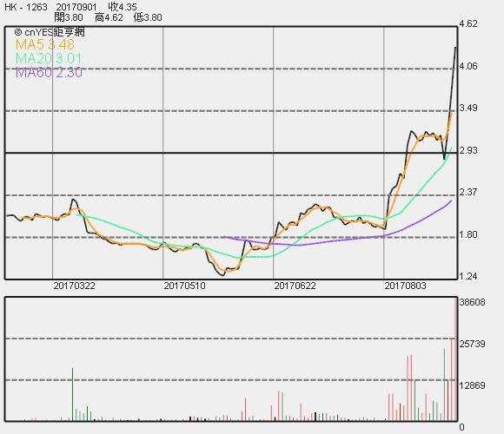Click the cnYES copyright watermark

tap(50, 32)
